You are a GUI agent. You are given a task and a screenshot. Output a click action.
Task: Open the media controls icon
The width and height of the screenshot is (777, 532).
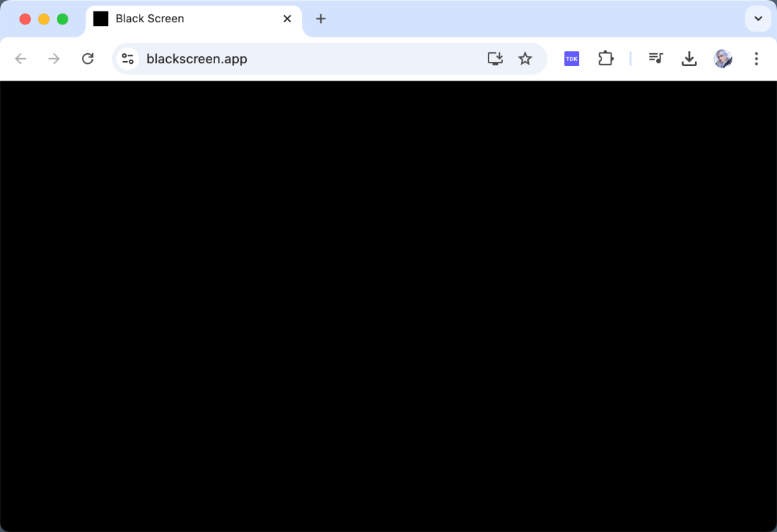click(655, 58)
